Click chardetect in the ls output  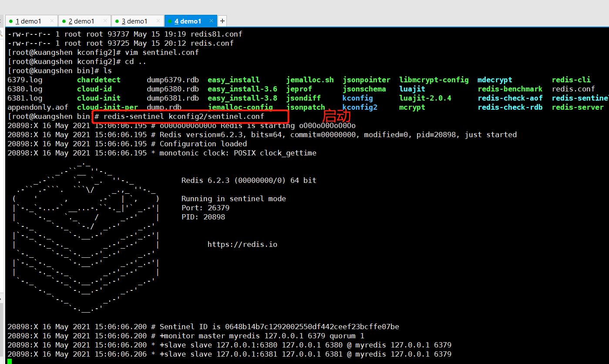tap(99, 80)
